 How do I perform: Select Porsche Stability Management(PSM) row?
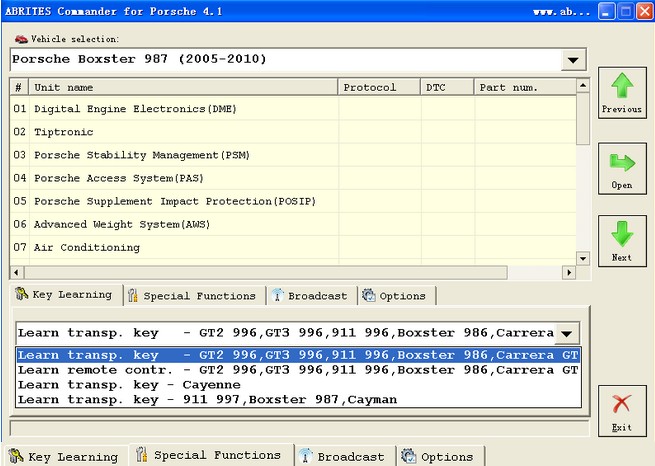coord(292,155)
